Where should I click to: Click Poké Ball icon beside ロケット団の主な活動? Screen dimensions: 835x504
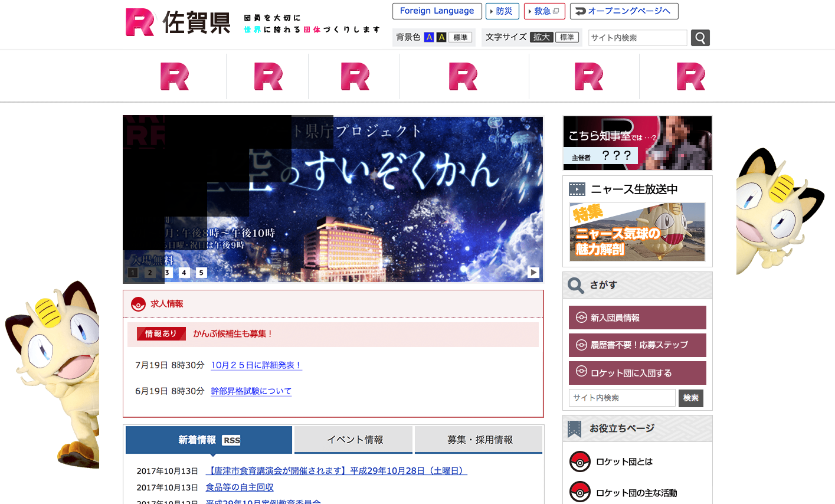click(579, 492)
